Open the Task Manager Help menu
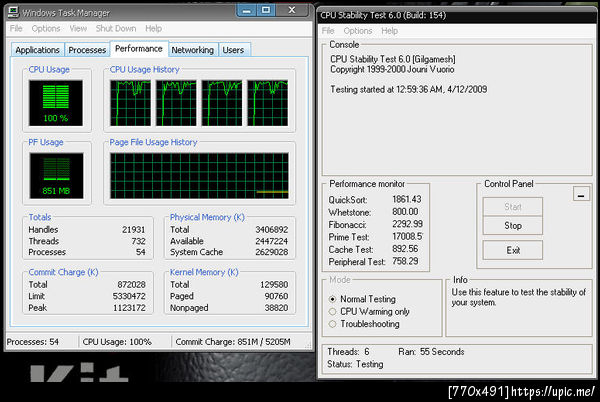Viewport: 600px width, 402px height. (x=153, y=29)
